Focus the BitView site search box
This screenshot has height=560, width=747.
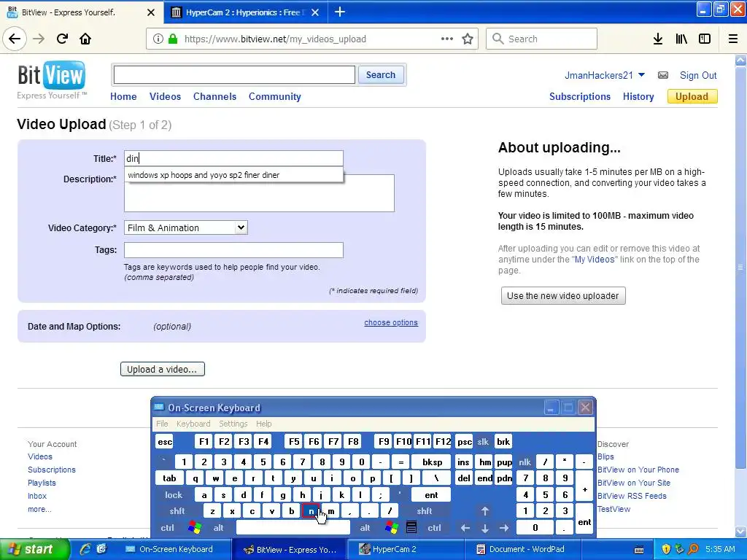[x=234, y=75]
